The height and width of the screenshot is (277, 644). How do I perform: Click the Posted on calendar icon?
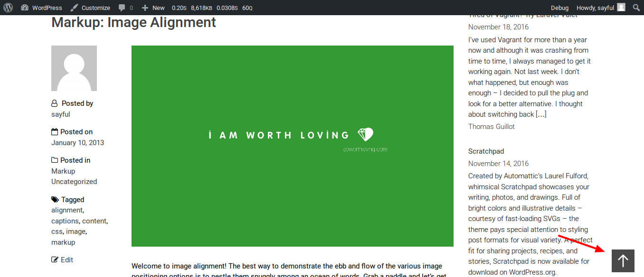click(55, 132)
